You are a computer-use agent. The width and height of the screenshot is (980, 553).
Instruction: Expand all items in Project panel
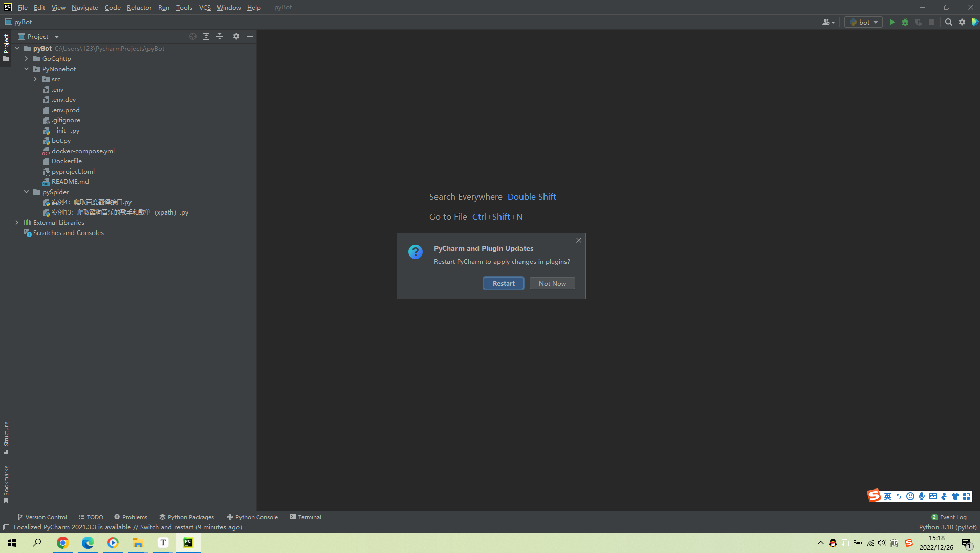[x=206, y=36]
